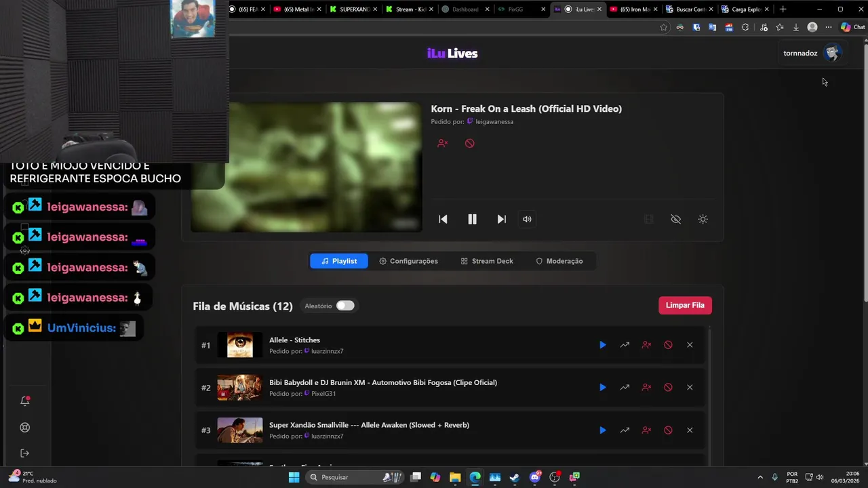Image resolution: width=868 pixels, height=488 pixels.
Task: Open the tornnadoz profile menu
Action: 812,53
